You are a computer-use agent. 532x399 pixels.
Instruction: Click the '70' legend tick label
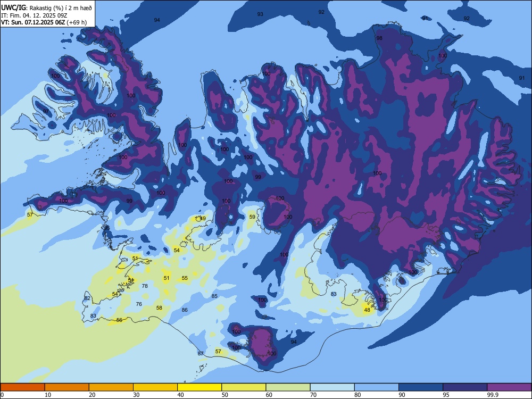point(313,395)
